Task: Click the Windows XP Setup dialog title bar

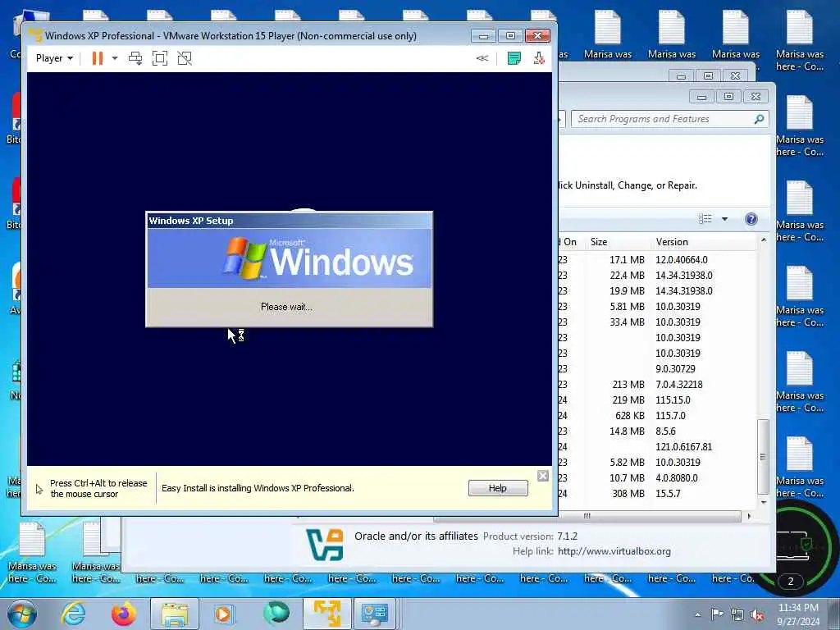Action: click(290, 221)
